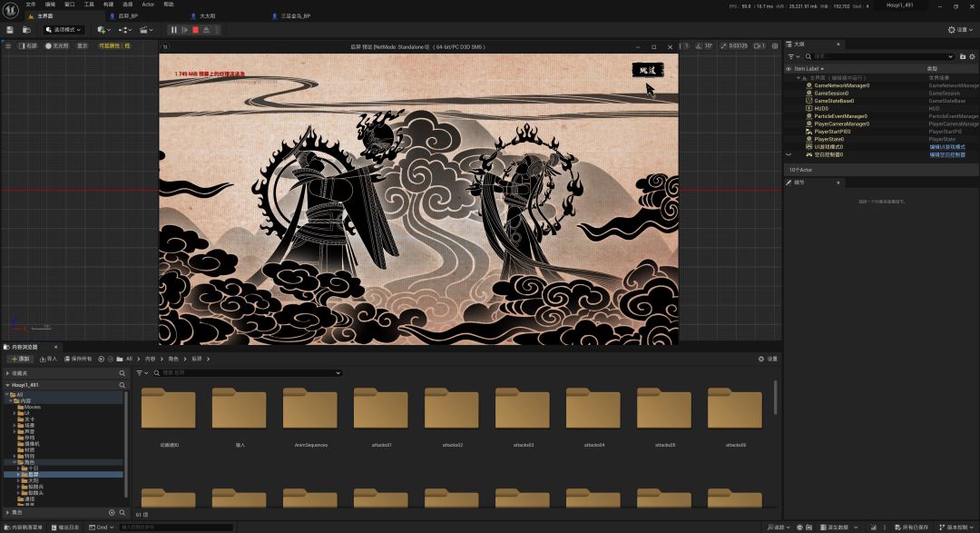This screenshot has height=533, width=980.
Task: Select GameStateBase0 in outliner
Action: pyautogui.click(x=834, y=101)
